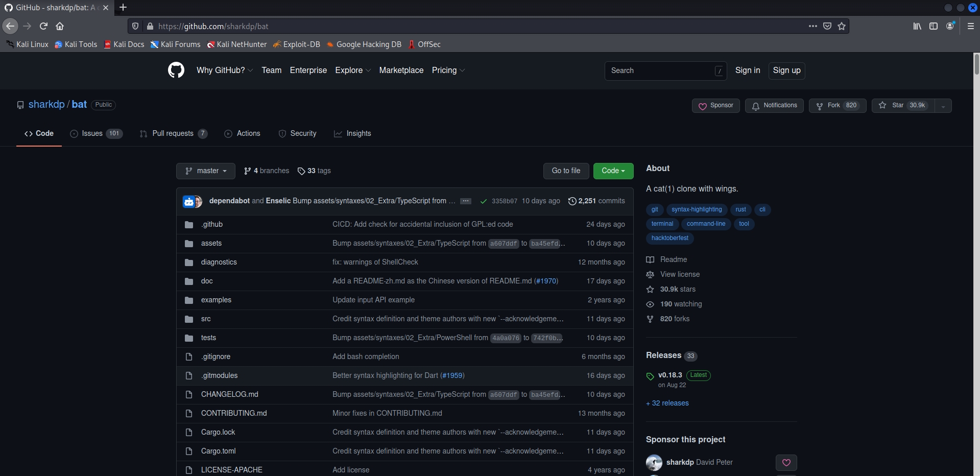Switch to the Issues tab
This screenshot has height=476, width=980.
tap(97, 133)
